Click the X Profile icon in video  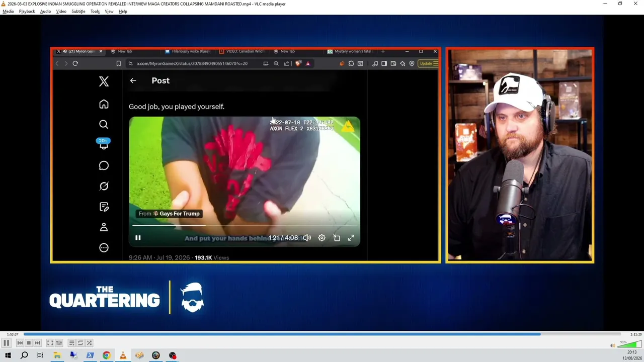(x=104, y=227)
